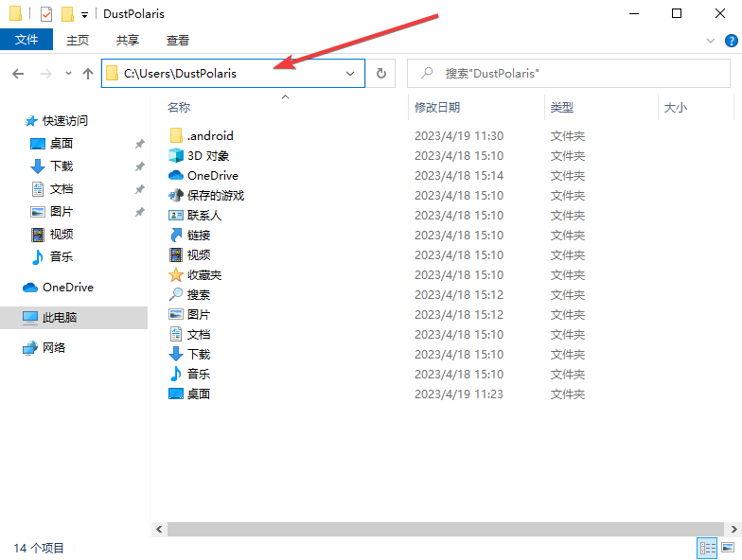The width and height of the screenshot is (742, 560).
Task: Select the OneDrive cloud icon in file list
Action: coord(176,176)
